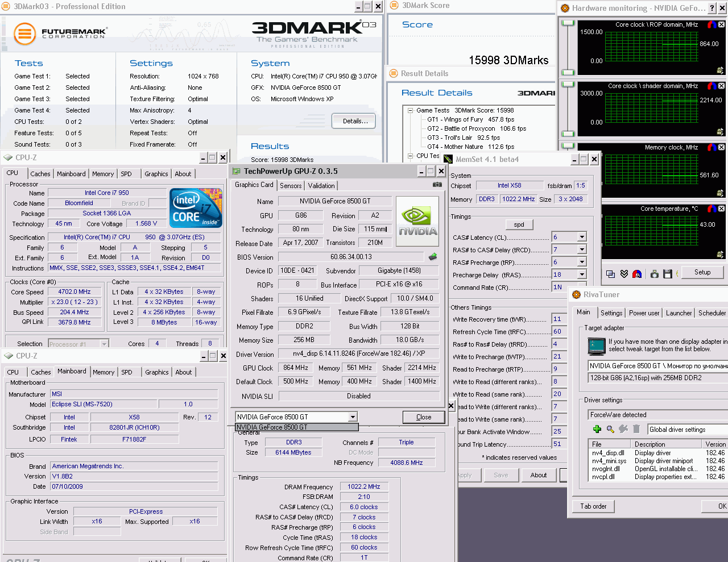
Task: Click the monitor icon in RivaTuner Target adapter
Action: point(597,345)
